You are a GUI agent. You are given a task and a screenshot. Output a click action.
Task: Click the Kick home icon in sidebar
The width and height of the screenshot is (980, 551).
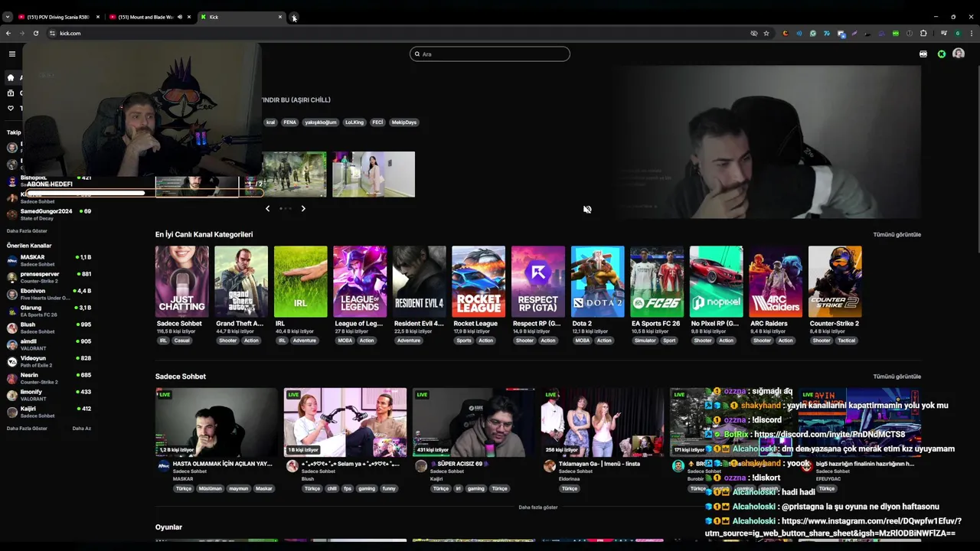click(11, 77)
